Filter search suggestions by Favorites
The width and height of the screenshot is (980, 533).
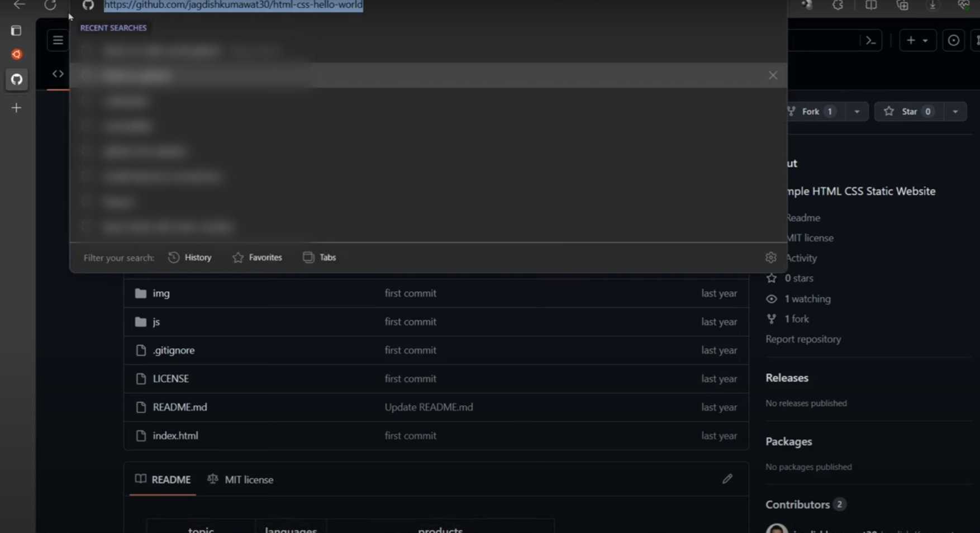click(x=257, y=258)
